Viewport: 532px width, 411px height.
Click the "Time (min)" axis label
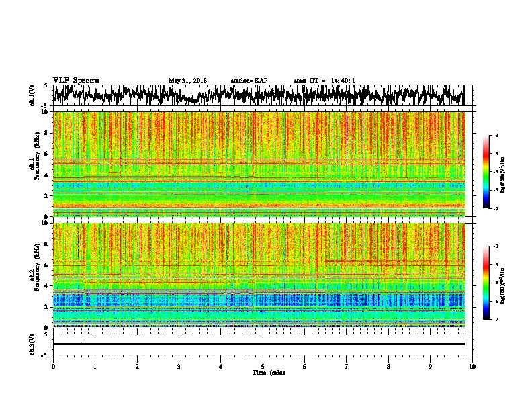(x=269, y=373)
